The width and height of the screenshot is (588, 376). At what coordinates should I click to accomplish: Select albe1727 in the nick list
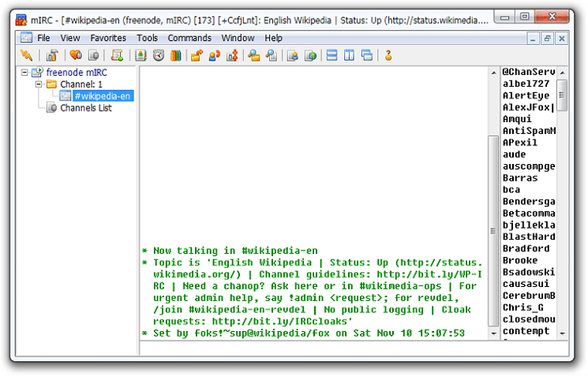[526, 84]
